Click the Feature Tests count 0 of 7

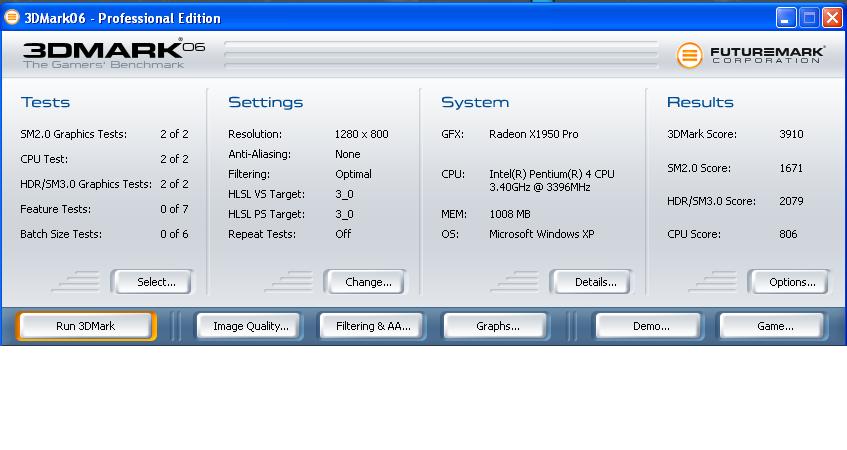pyautogui.click(x=174, y=209)
